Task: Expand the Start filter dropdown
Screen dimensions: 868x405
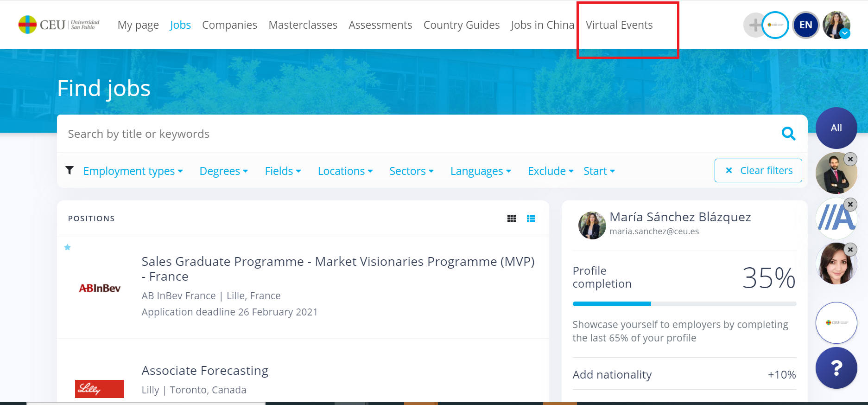Action: tap(599, 171)
